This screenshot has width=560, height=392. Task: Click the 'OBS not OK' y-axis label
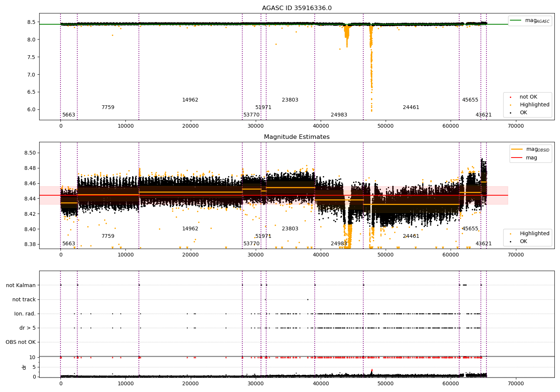point(21,342)
